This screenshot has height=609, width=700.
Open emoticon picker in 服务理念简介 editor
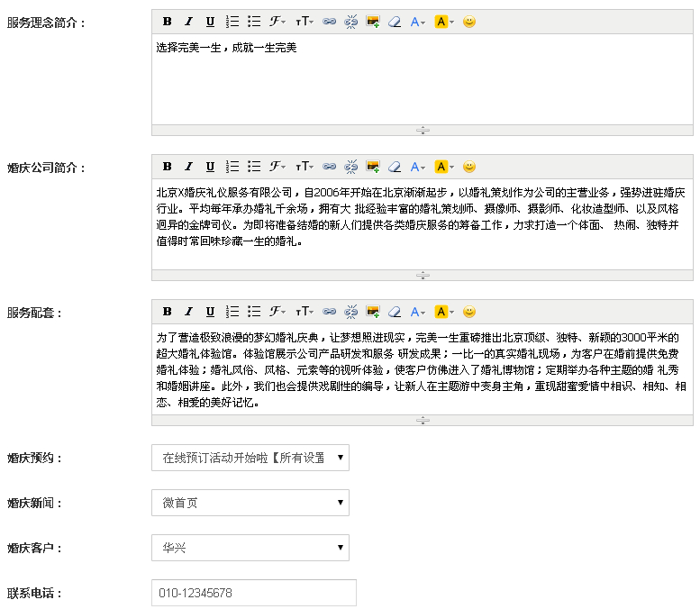(x=468, y=22)
